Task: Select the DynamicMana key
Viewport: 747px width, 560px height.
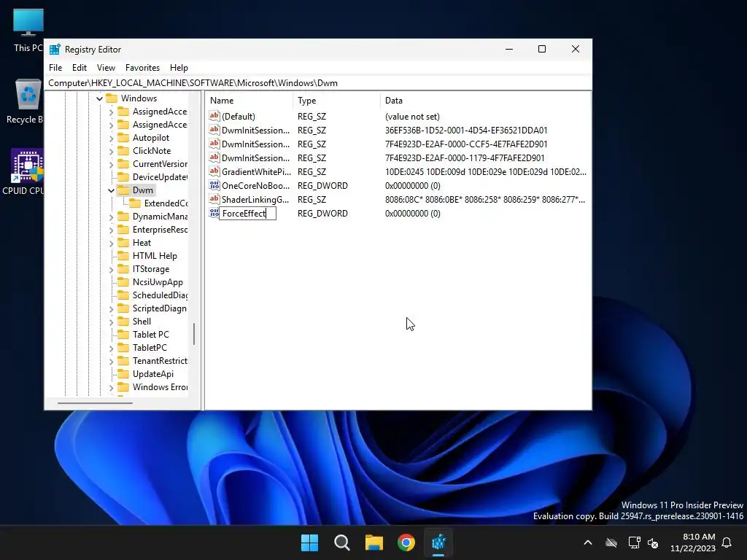Action: 160,216
